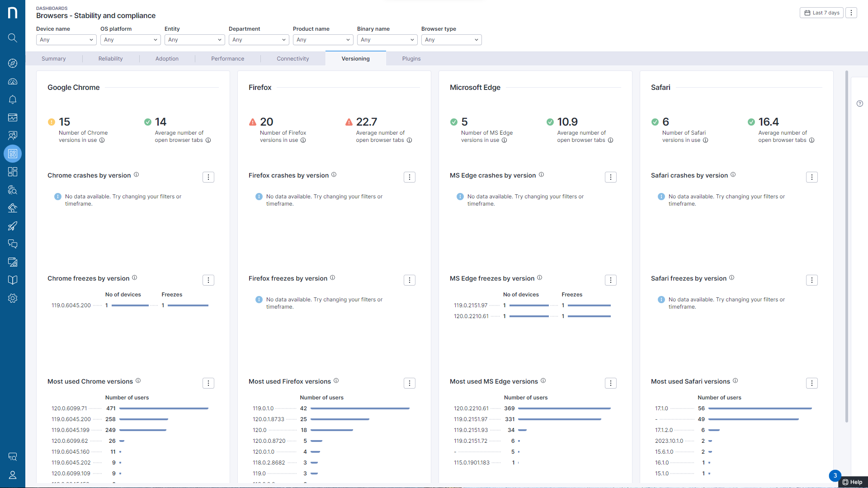Viewport: 868px width, 488px height.
Task: Click the Chrome freezes 119.0.6045.200 row
Action: pos(130,305)
